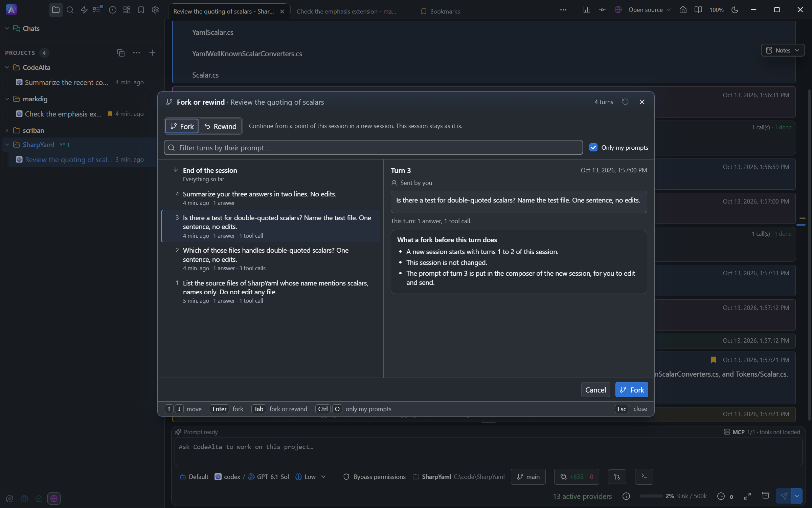Open the search icon in top toolbar
This screenshot has width=812, height=508.
tap(70, 10)
